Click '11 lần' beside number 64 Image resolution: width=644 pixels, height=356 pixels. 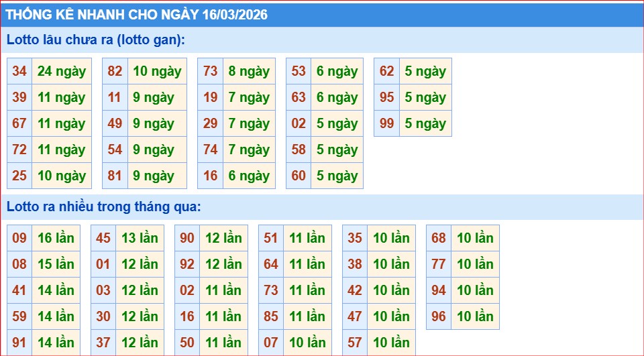(308, 264)
